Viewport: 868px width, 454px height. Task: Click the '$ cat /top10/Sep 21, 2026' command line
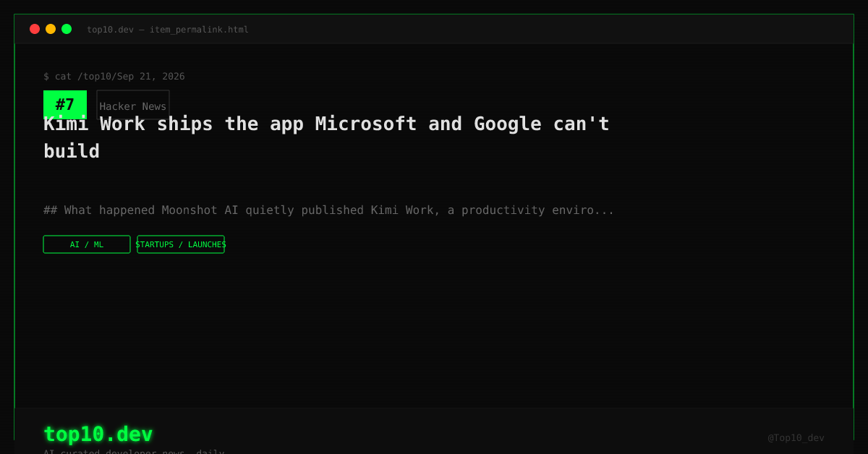(x=114, y=76)
